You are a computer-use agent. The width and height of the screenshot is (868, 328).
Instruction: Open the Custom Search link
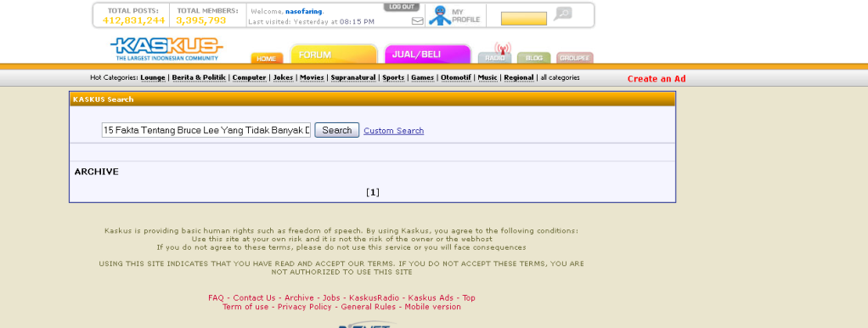click(393, 131)
